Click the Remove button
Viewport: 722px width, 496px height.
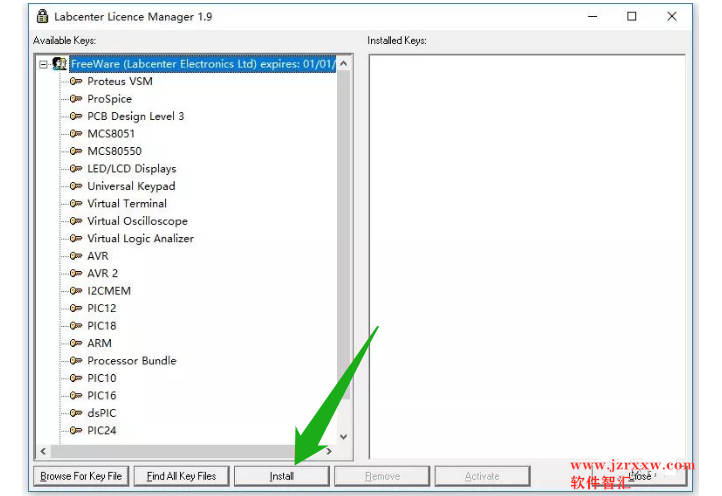(x=382, y=476)
